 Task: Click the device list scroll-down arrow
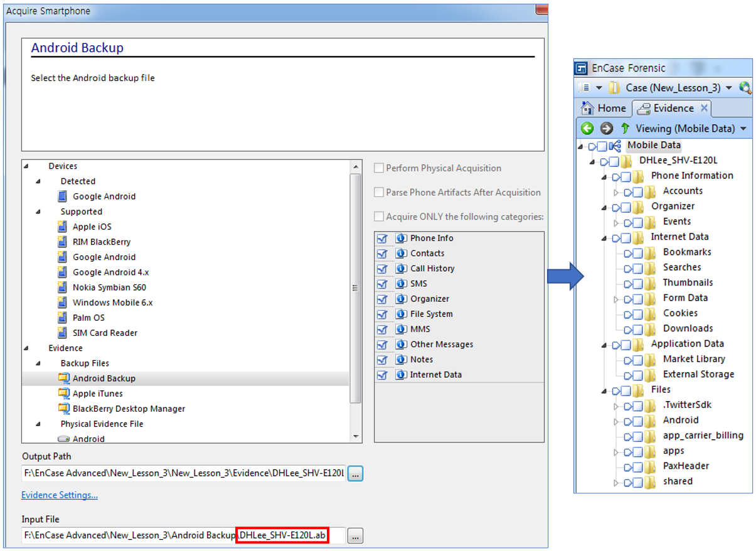point(356,437)
